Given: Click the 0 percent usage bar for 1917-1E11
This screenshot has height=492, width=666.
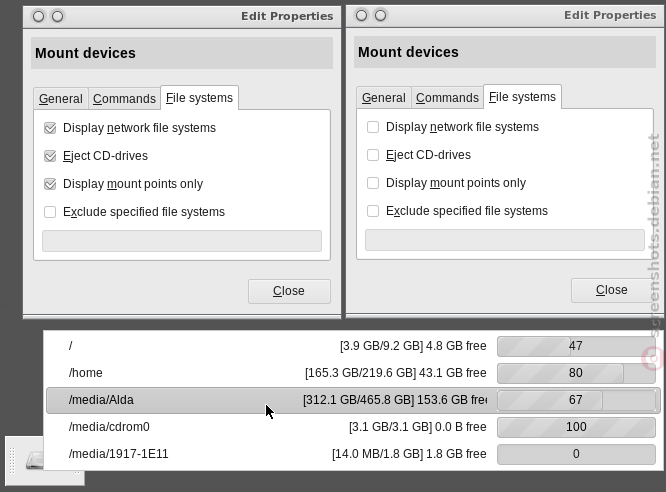Looking at the screenshot, I should [576, 454].
